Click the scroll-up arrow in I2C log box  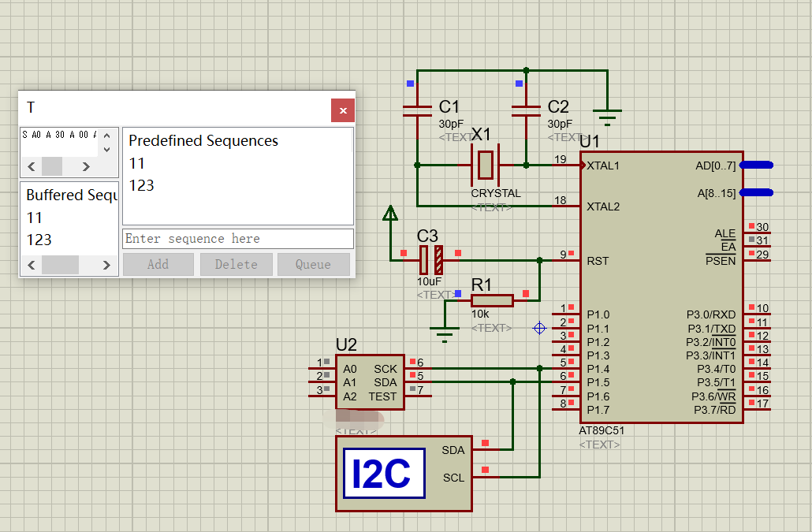[106, 136]
